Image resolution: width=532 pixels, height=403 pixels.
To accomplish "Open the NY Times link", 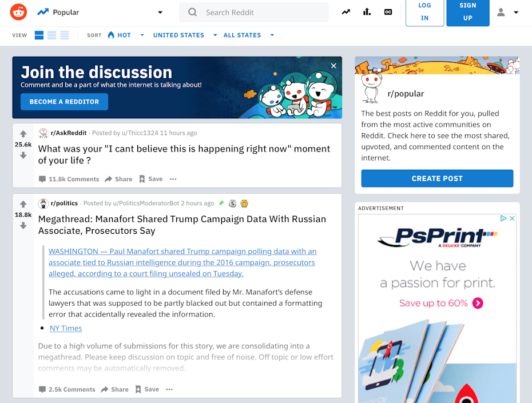I will pos(66,328).
